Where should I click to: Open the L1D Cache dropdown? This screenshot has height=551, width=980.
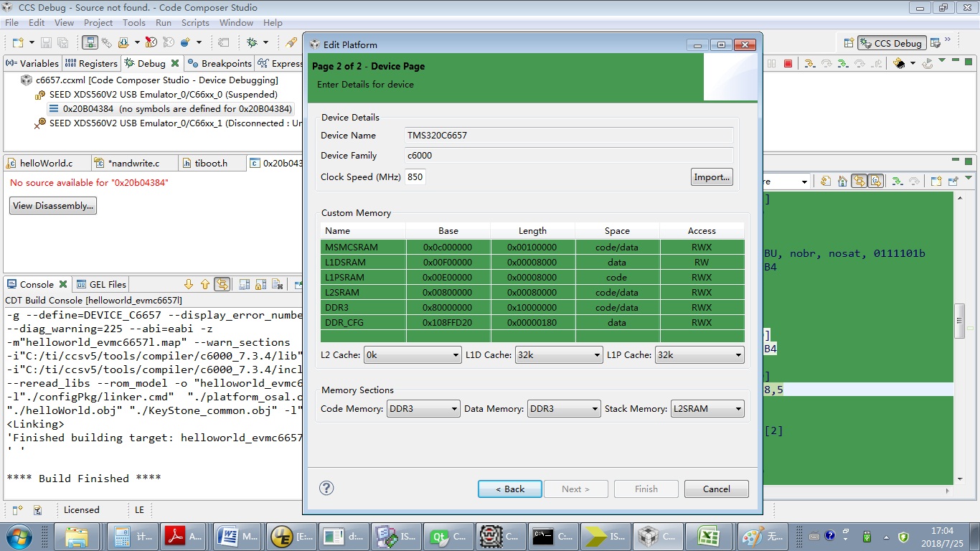(x=559, y=354)
